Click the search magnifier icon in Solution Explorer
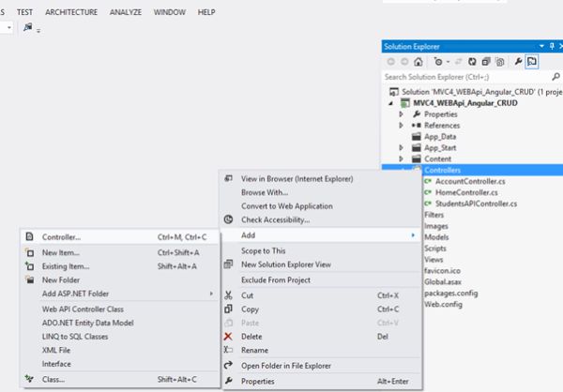Screen dimensions: 563x392 (555, 77)
